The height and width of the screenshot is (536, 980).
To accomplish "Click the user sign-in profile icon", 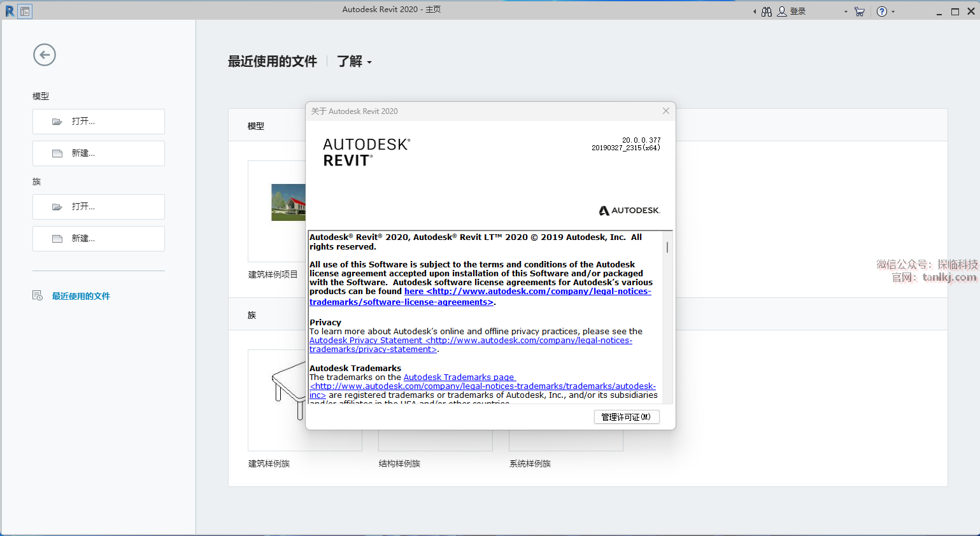I will 782,11.
